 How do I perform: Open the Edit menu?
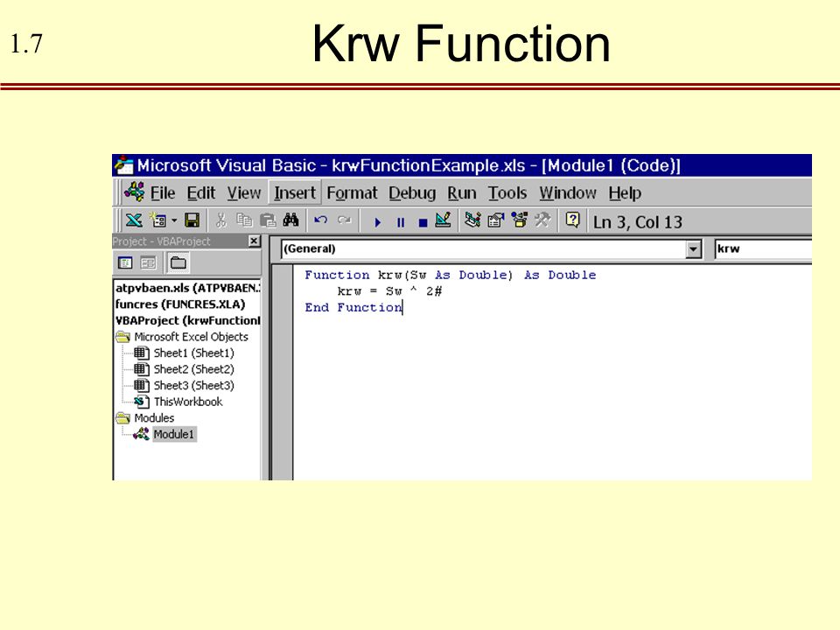201,192
